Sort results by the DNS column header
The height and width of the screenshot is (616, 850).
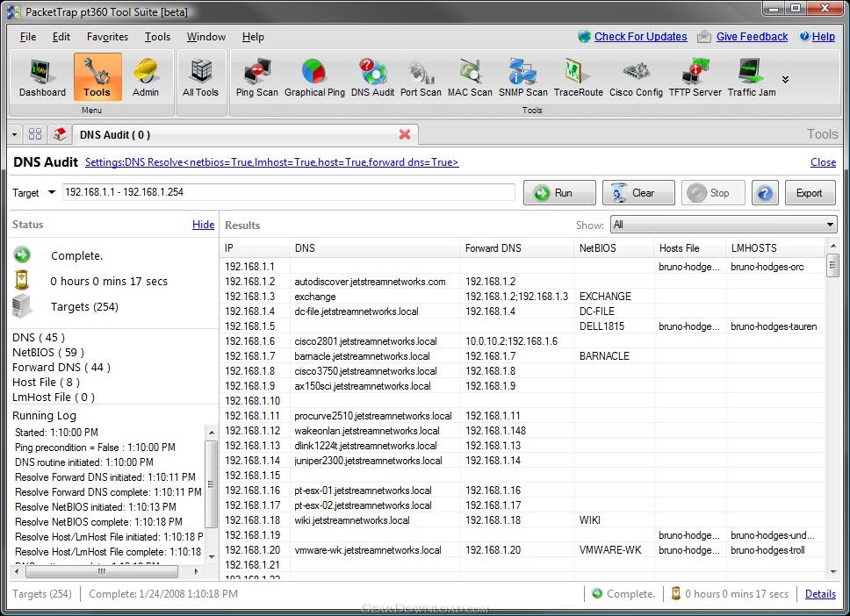tap(375, 248)
